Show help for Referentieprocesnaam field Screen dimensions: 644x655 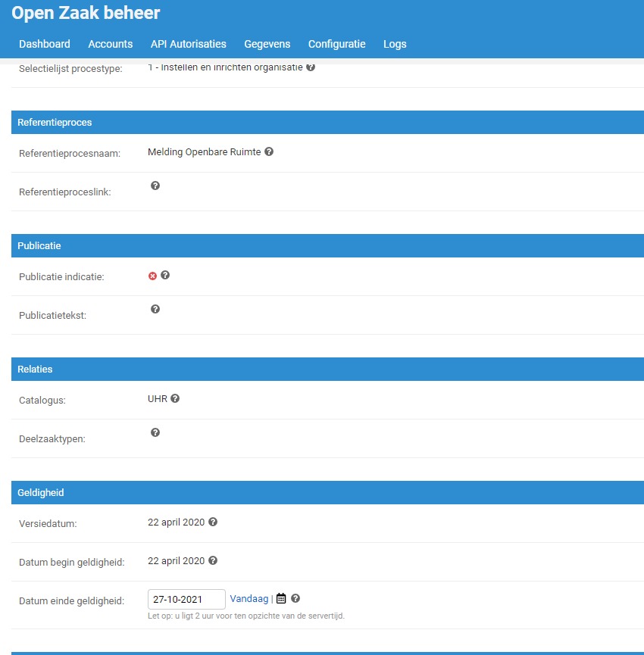tap(269, 151)
